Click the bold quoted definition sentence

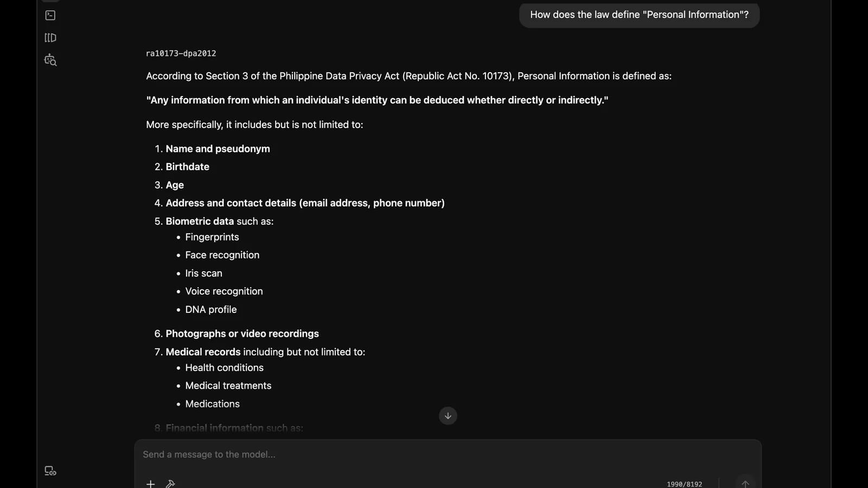point(377,100)
